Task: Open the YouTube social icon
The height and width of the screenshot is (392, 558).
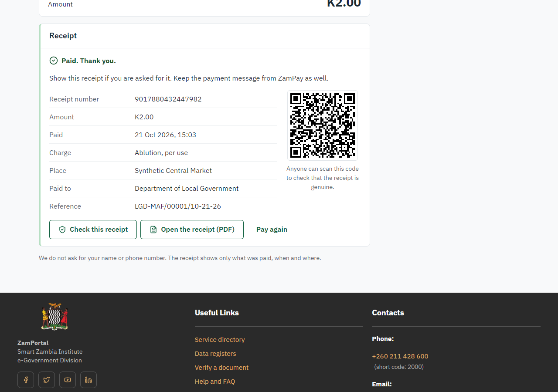Action: point(68,380)
